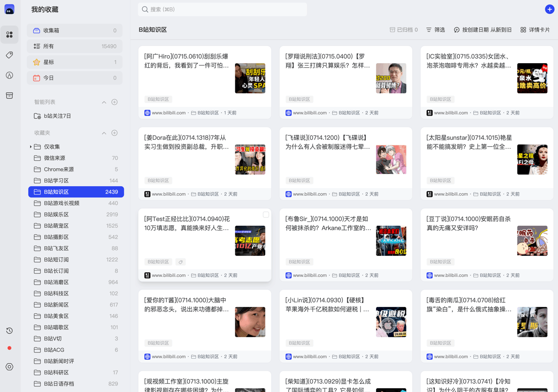Open thumbnail of 布鲁Sir_ Arkane card

391,241
